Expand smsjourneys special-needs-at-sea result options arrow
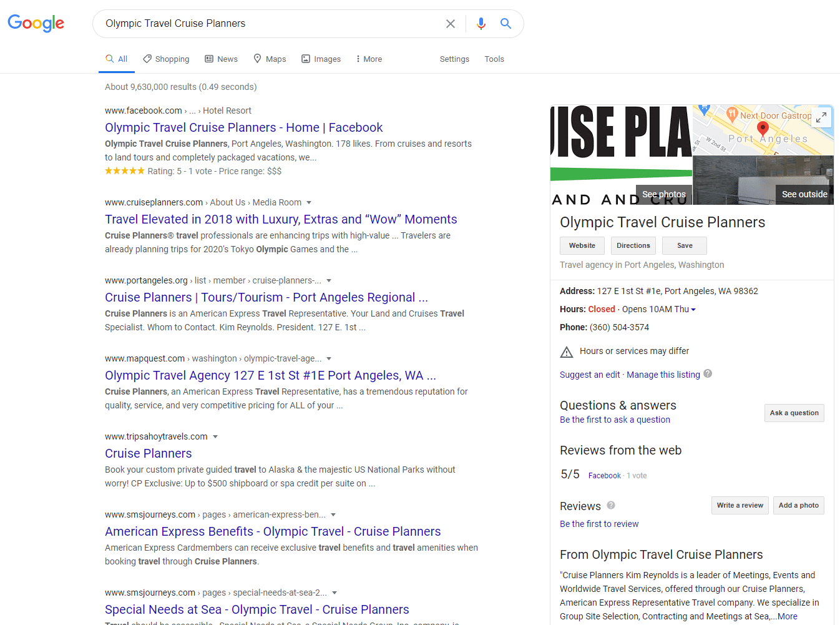Viewport: 840px width, 625px height. point(335,593)
